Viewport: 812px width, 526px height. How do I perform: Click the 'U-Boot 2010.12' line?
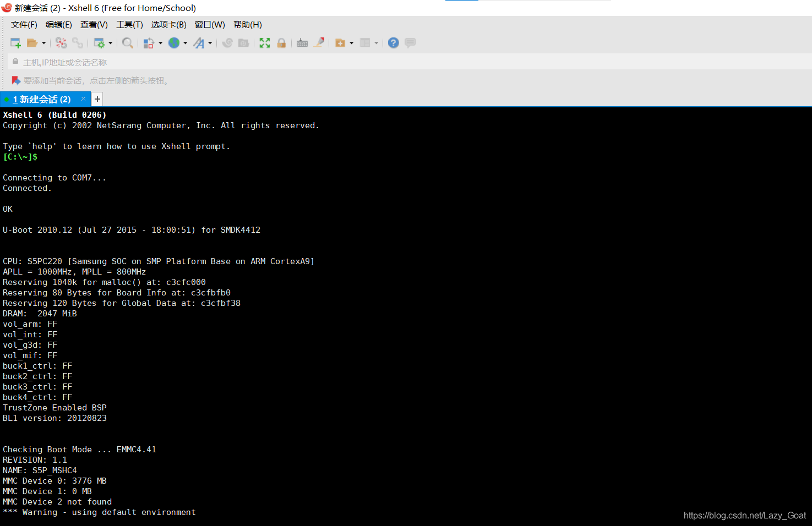(x=132, y=230)
